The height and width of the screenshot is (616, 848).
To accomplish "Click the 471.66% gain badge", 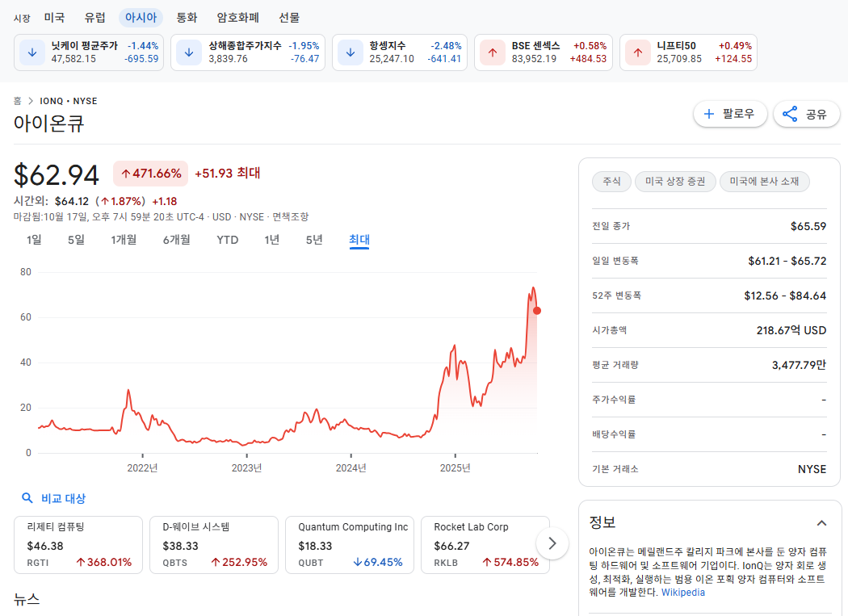I will point(150,174).
